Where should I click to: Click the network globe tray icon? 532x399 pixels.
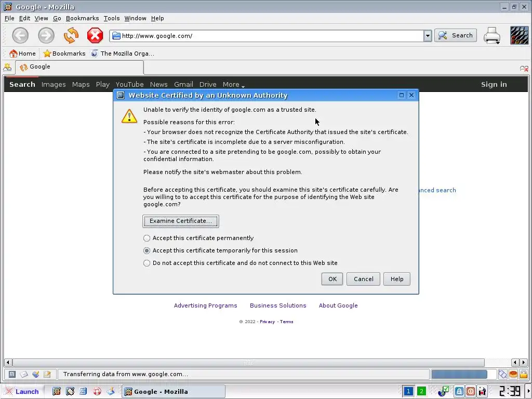coord(443,391)
